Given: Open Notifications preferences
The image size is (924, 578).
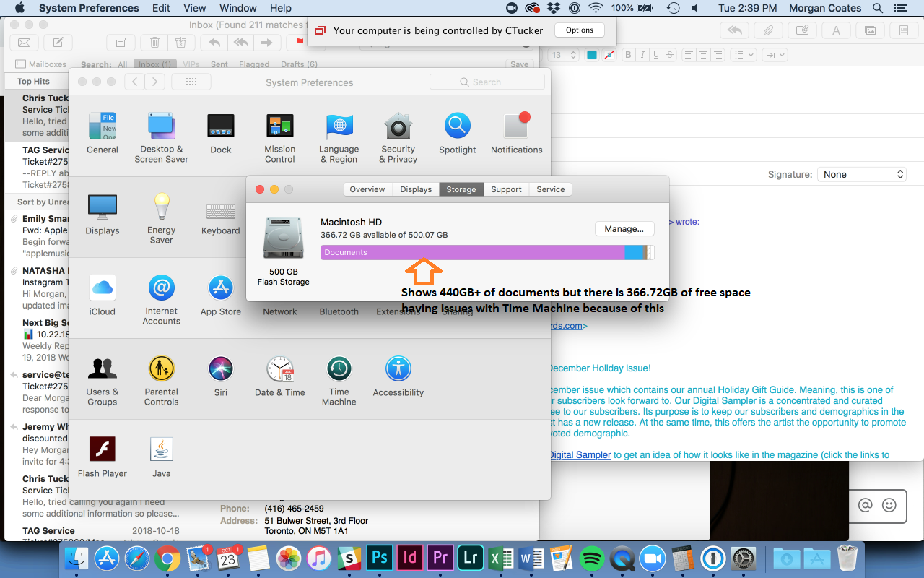Looking at the screenshot, I should tap(517, 134).
